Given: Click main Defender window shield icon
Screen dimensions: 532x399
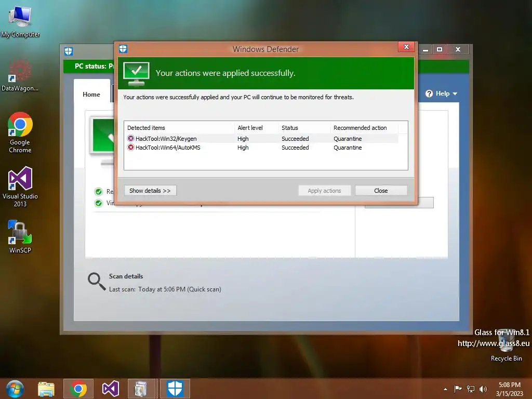Looking at the screenshot, I should click(x=69, y=51).
